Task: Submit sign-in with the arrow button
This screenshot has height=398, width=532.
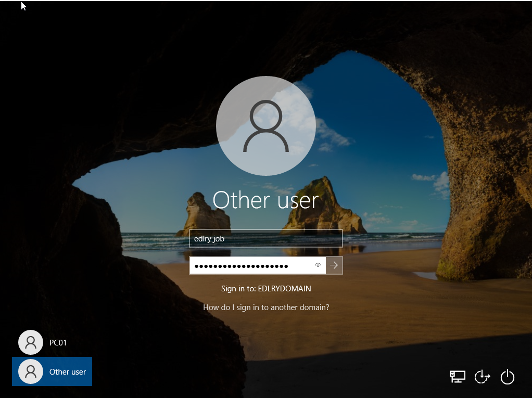Action: pyautogui.click(x=334, y=265)
